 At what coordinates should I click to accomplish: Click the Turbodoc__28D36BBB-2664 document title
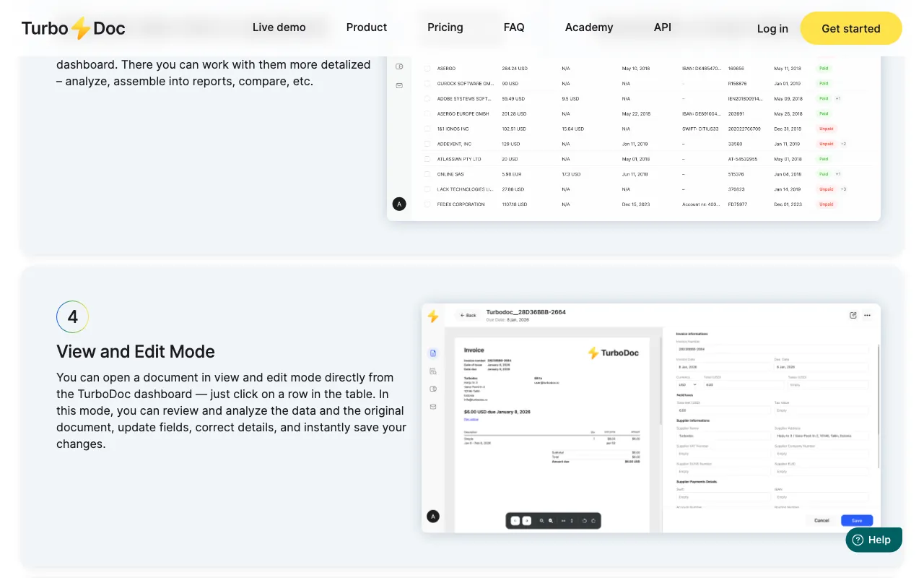(526, 312)
